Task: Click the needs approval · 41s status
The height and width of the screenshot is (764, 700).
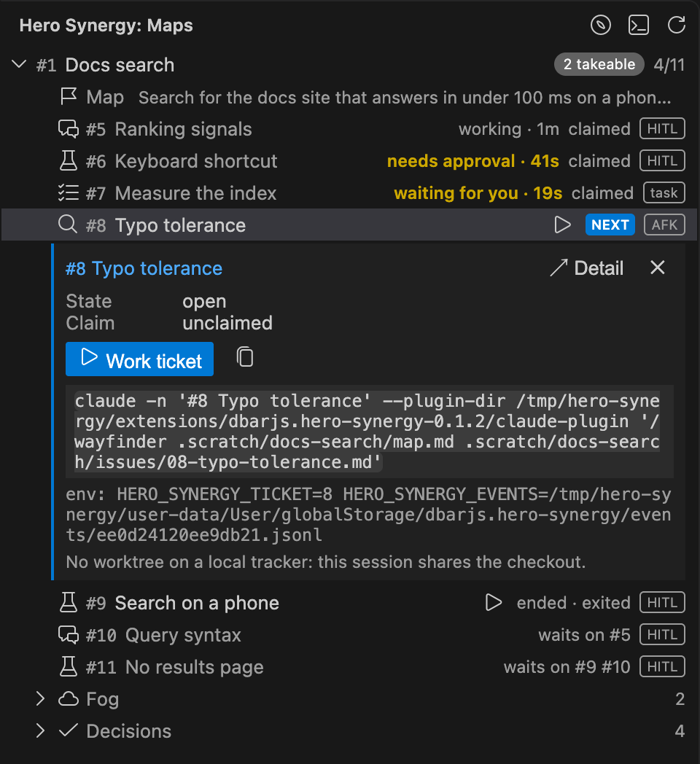Action: click(472, 161)
